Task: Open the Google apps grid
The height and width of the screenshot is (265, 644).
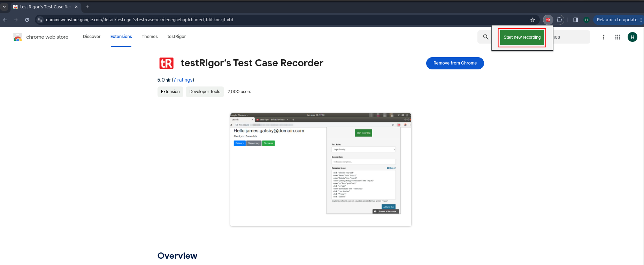Action: tap(618, 37)
